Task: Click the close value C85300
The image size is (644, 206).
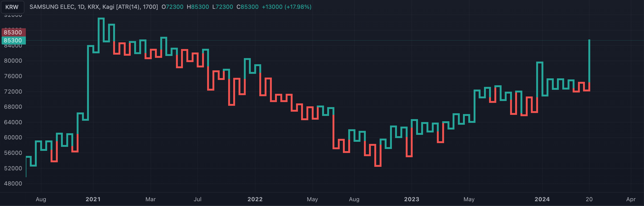Action: pos(247,7)
